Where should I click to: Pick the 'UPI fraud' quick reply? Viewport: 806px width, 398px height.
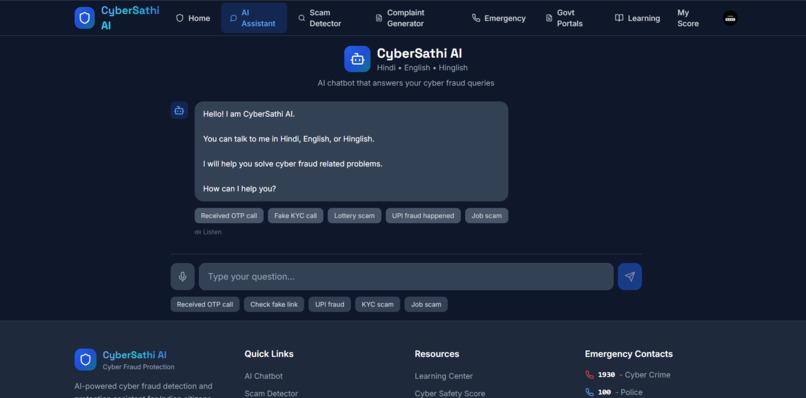(329, 304)
